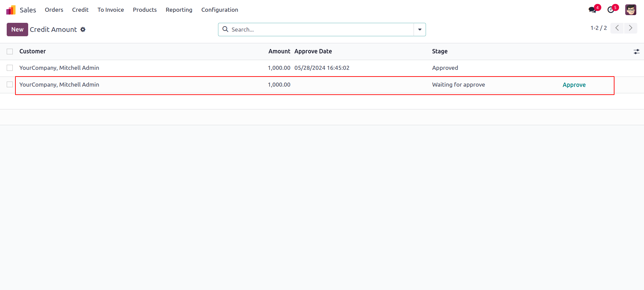Approve the waiting credit record

(574, 85)
